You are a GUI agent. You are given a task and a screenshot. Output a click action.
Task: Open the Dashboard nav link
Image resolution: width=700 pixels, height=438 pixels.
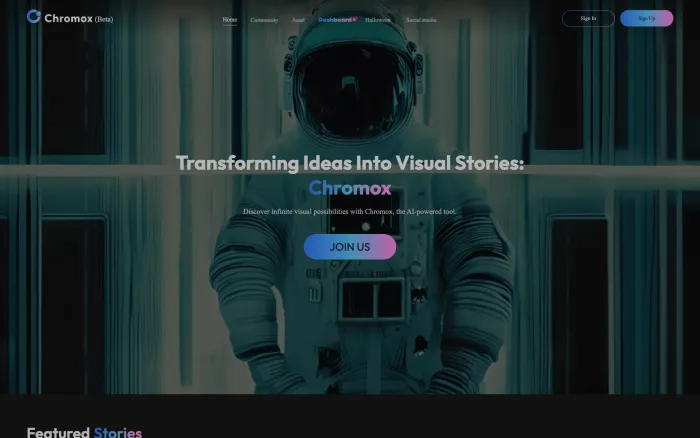pyautogui.click(x=335, y=20)
